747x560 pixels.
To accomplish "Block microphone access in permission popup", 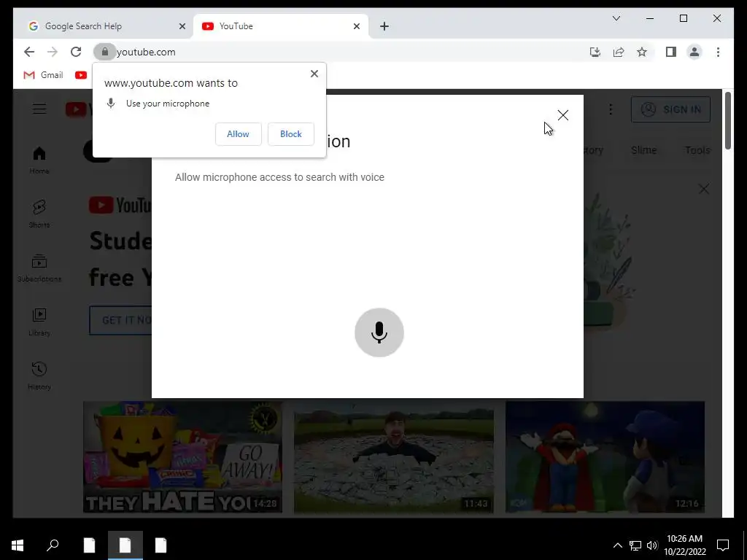I will 290,134.
